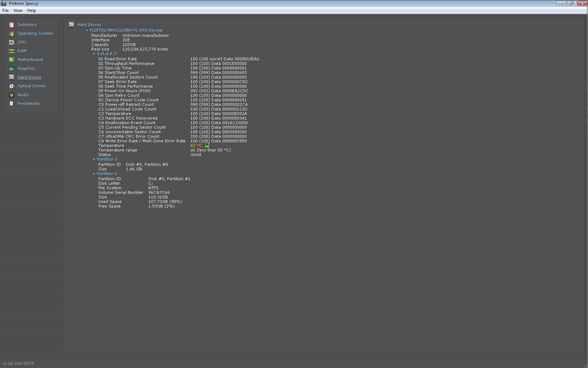The height and width of the screenshot is (368, 588).
Task: Open the Graphics section
Action: (x=26, y=68)
